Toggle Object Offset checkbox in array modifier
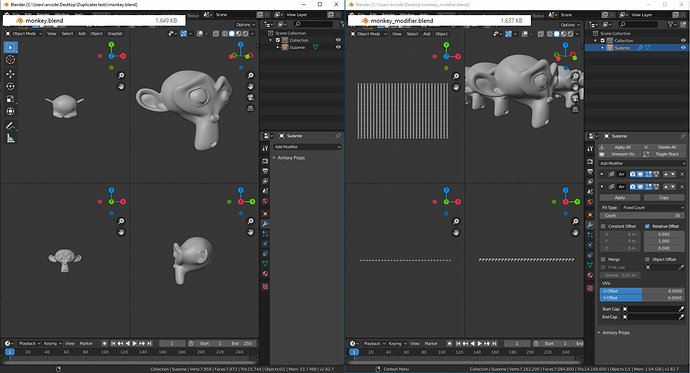This screenshot has width=690, height=373. (x=647, y=260)
